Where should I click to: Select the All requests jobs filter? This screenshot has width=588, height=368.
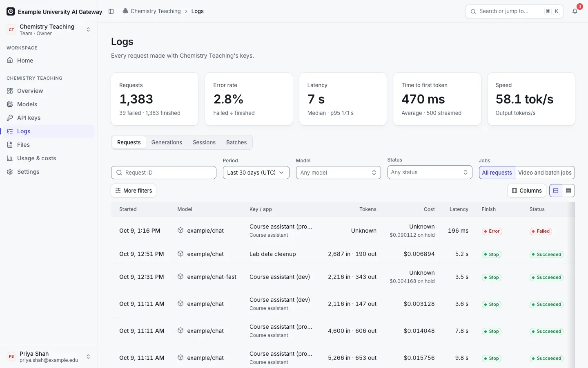click(497, 173)
